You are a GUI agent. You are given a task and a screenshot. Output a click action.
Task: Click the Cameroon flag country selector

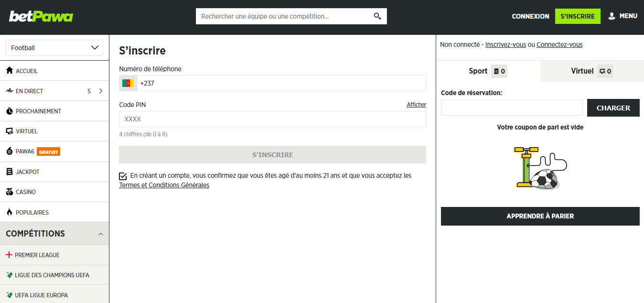point(128,83)
